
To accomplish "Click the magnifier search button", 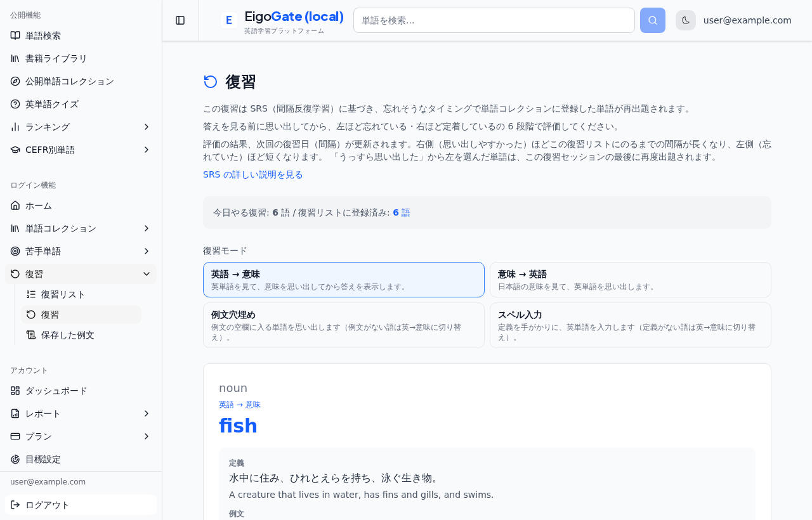I will coord(653,20).
